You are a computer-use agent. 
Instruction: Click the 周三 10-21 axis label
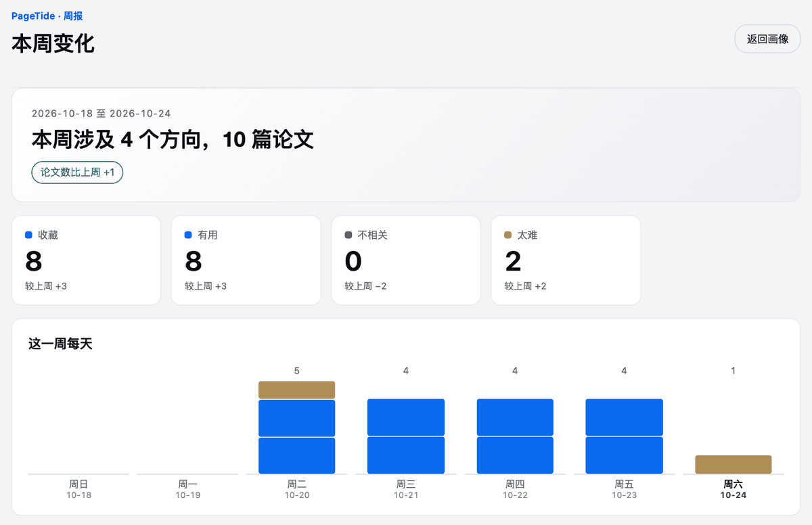click(x=406, y=489)
